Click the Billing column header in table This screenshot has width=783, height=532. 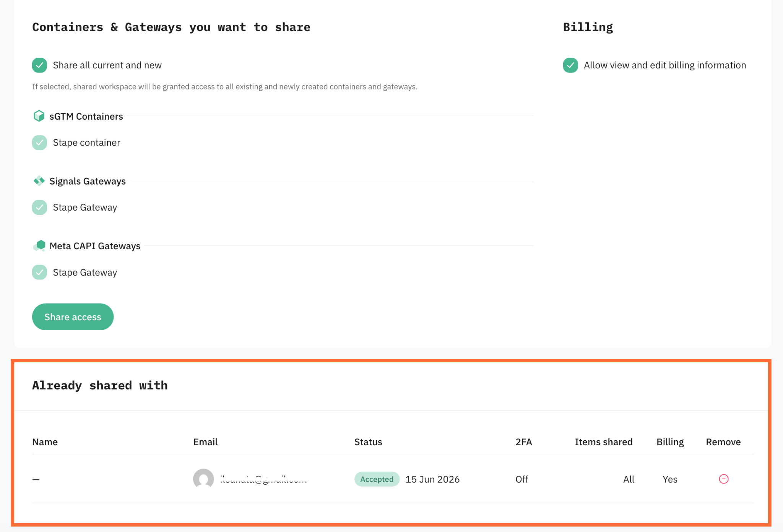[670, 442]
